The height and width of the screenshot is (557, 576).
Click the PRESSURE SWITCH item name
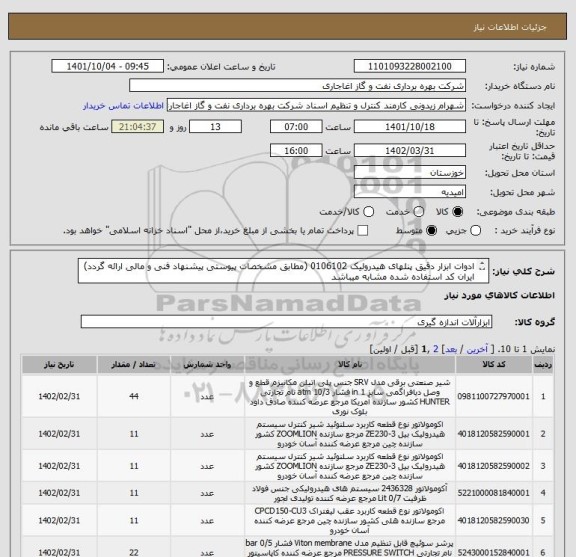tap(349, 548)
